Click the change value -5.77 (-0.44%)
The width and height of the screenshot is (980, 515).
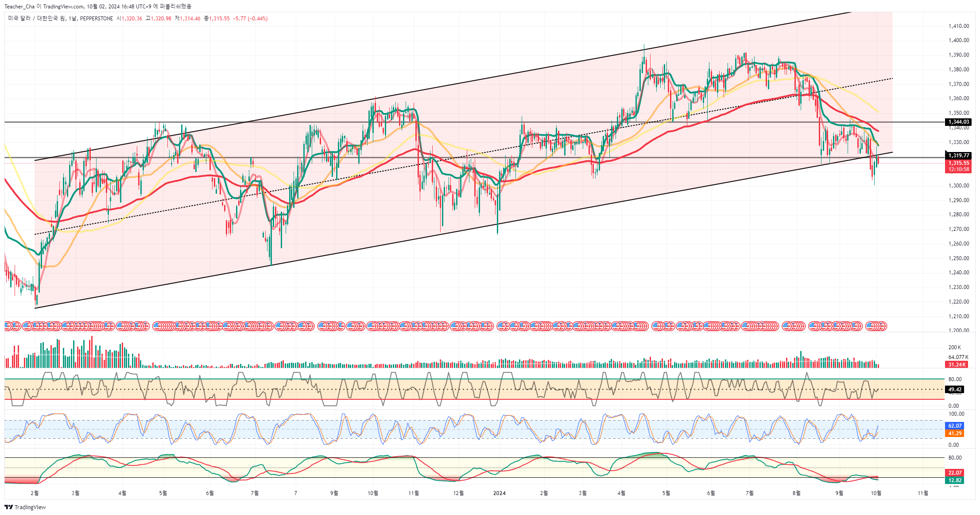click(251, 19)
